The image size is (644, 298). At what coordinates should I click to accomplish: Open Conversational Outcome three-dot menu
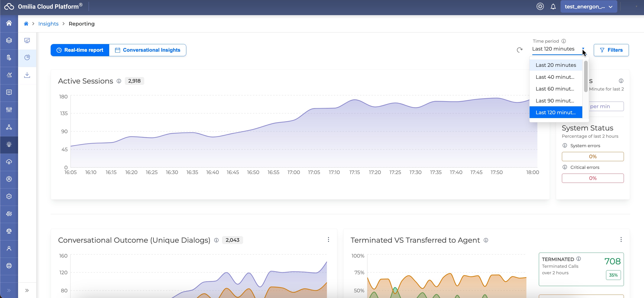[328, 240]
